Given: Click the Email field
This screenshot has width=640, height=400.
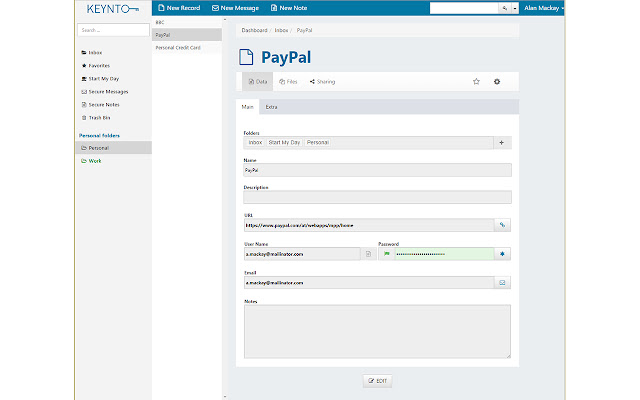Looking at the screenshot, I should 369,282.
